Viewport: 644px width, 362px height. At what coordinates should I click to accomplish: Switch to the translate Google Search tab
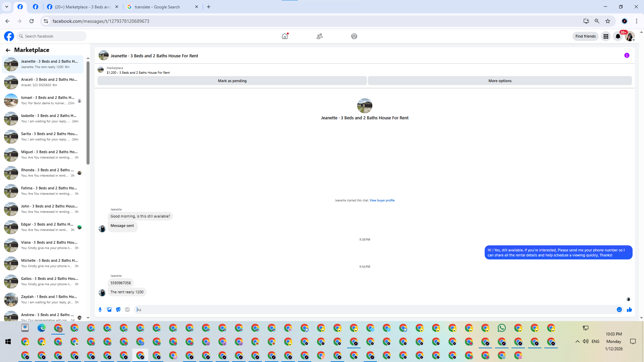(158, 7)
